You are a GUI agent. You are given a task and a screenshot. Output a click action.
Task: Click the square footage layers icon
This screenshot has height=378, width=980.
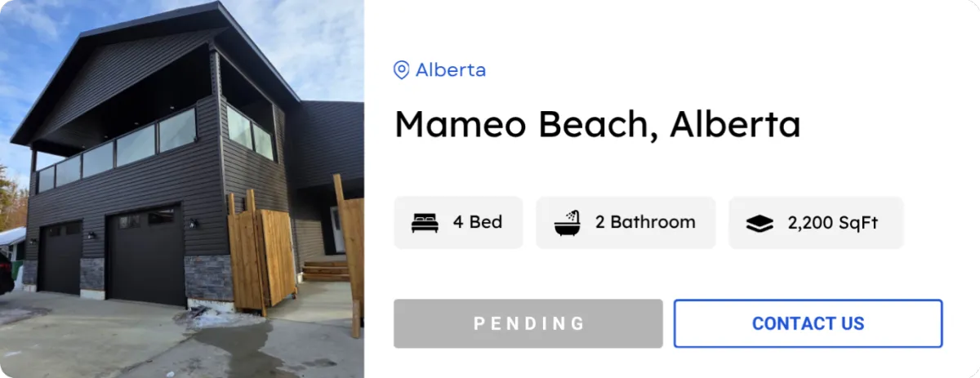(x=759, y=223)
